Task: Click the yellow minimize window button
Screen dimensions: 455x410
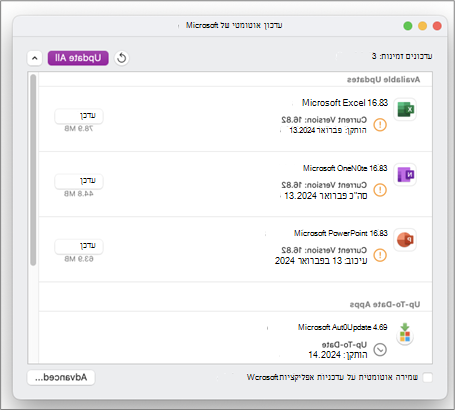Action: (422, 26)
